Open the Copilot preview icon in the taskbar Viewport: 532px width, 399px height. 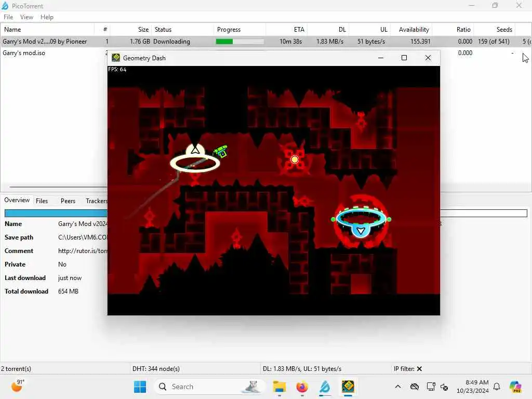pos(515,387)
